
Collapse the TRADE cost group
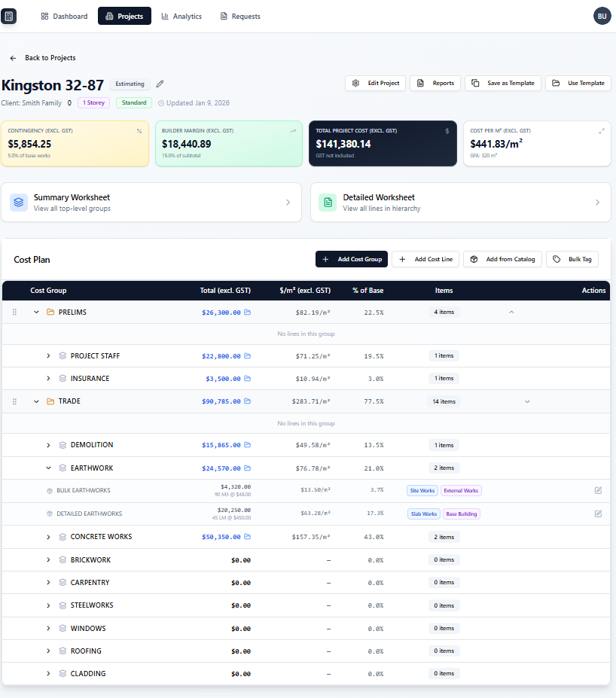point(36,401)
